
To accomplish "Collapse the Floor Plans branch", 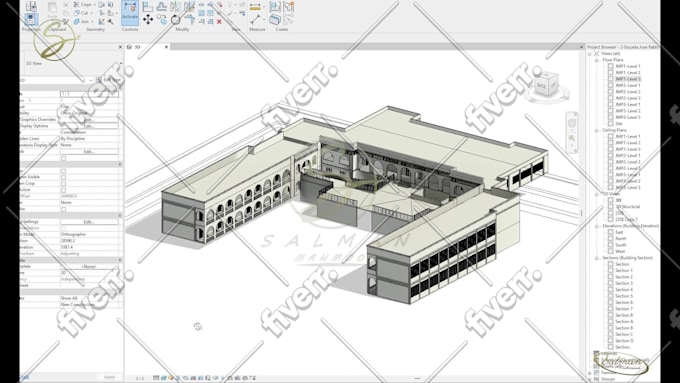I will (596, 60).
